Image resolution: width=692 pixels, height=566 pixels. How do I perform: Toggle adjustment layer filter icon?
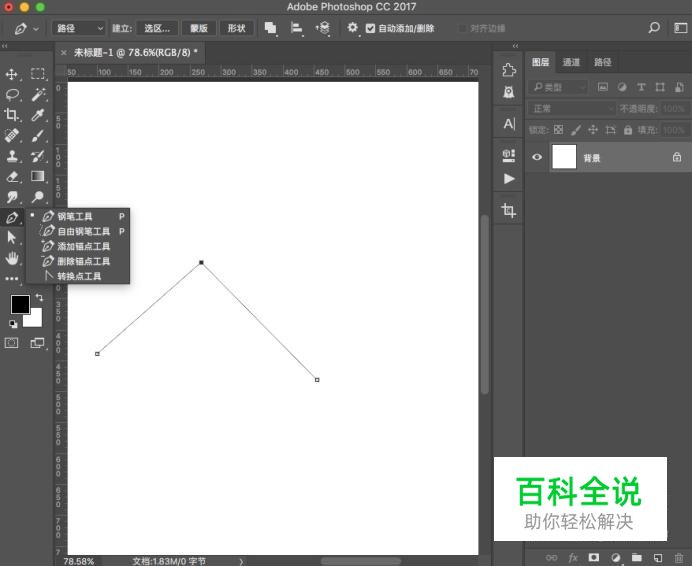point(622,87)
